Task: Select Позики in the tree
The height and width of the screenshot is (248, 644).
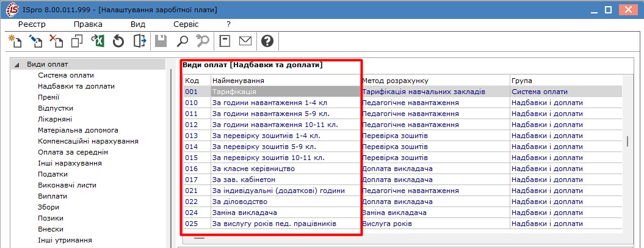Action: tap(51, 218)
